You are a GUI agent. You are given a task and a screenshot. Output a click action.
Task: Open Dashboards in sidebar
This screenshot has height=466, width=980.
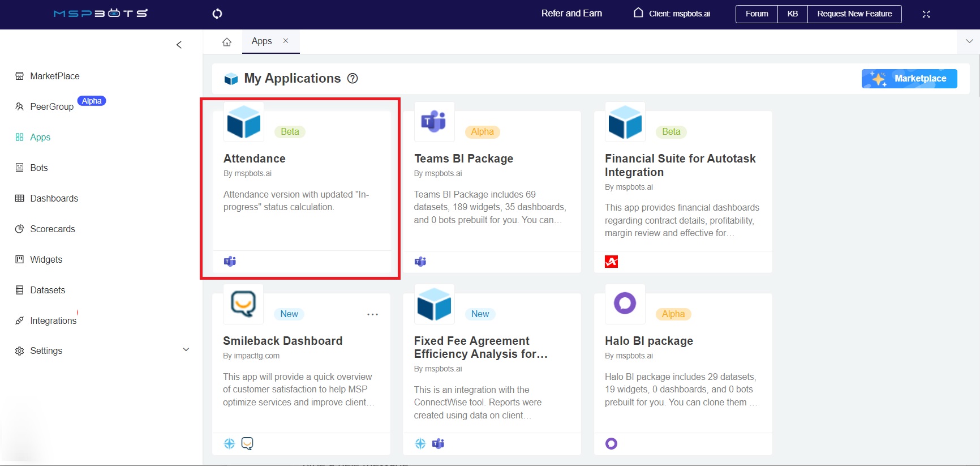click(54, 198)
